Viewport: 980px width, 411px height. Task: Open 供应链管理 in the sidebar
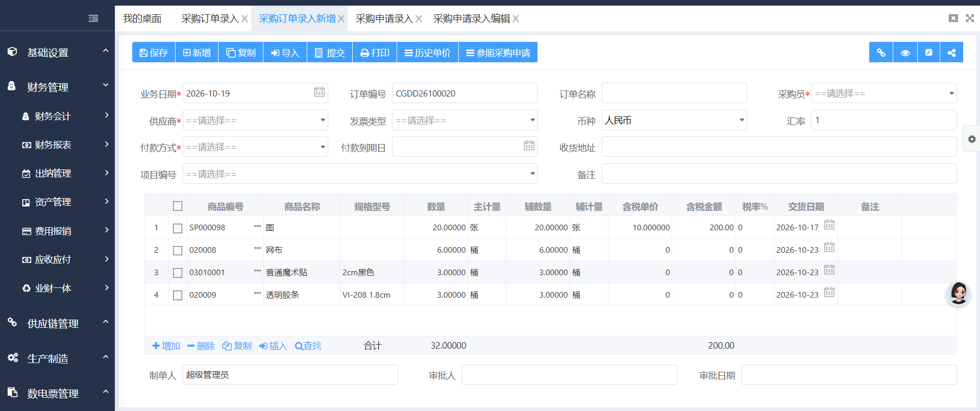coord(57,323)
